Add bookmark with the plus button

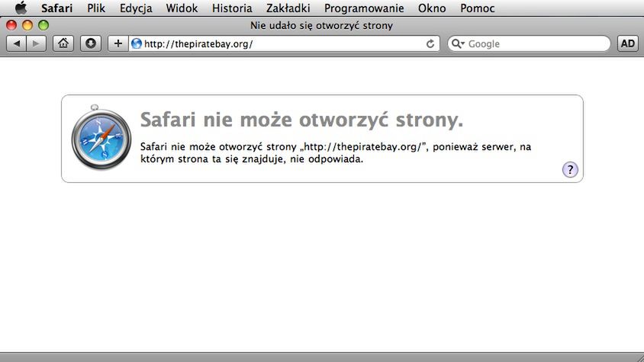[118, 43]
